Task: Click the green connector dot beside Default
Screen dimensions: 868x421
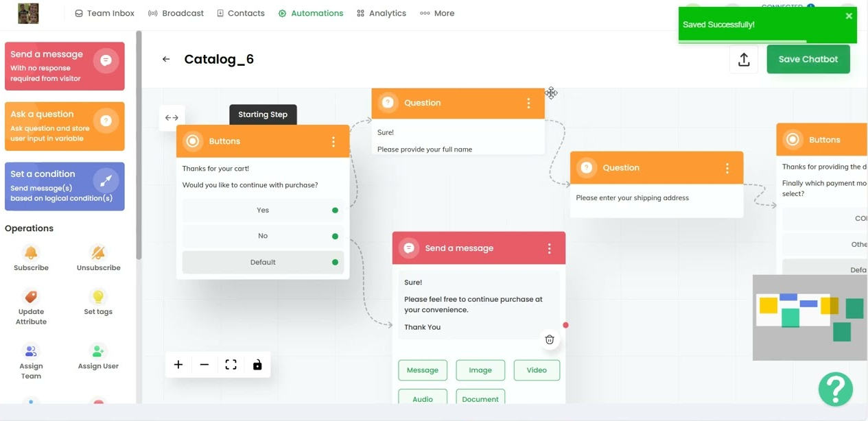Action: click(335, 262)
